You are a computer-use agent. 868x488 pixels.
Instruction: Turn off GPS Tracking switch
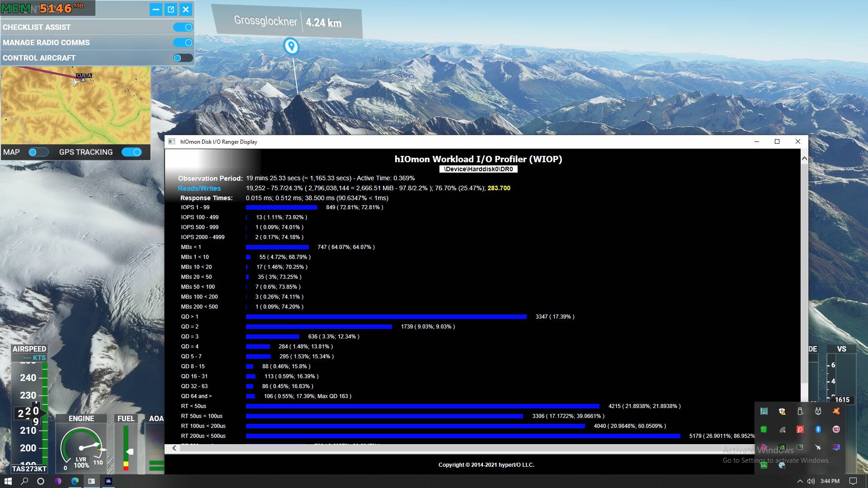[x=132, y=152]
